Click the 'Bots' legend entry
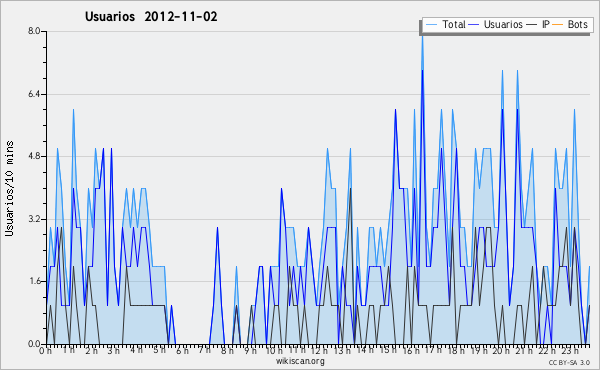The image size is (600, 370). (577, 24)
